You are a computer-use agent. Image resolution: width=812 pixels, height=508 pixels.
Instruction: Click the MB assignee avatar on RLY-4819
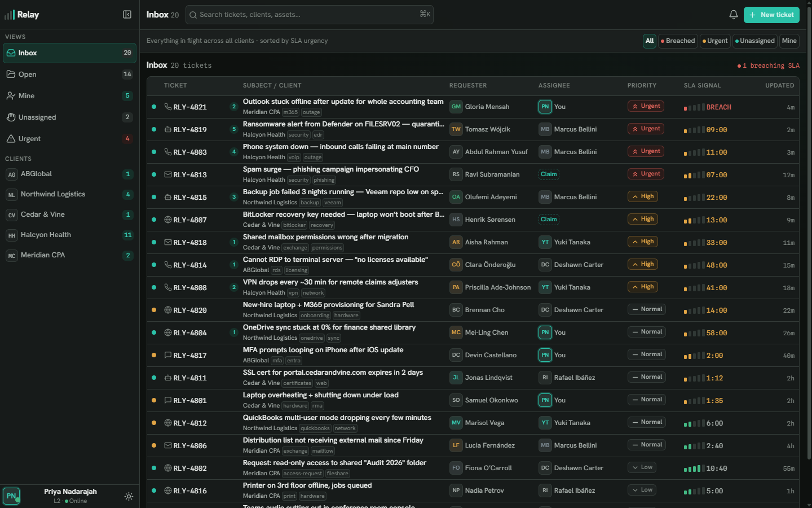point(545,129)
